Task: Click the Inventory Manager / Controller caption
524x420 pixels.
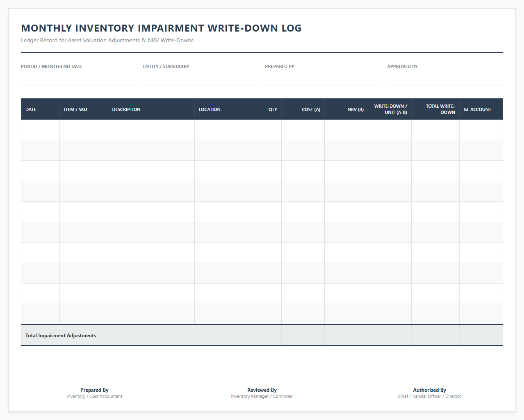Action: click(262, 397)
